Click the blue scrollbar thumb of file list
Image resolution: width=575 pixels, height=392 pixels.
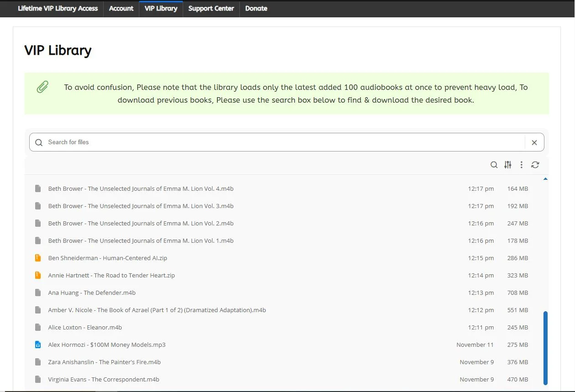tap(545, 348)
